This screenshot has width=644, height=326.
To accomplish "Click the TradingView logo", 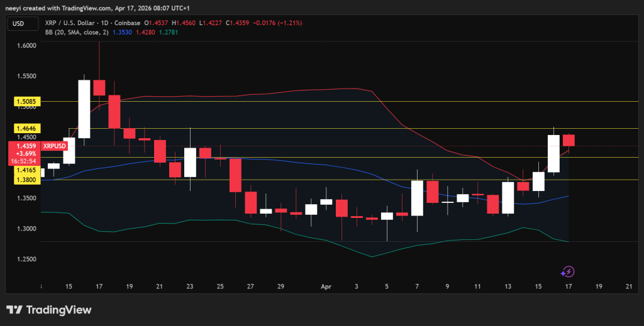I will 48,310.
